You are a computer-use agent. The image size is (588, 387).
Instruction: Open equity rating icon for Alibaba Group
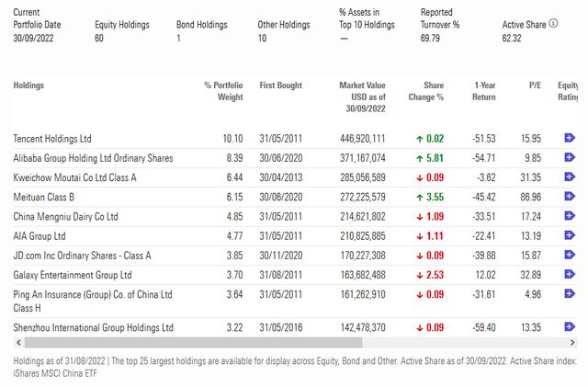(x=570, y=157)
